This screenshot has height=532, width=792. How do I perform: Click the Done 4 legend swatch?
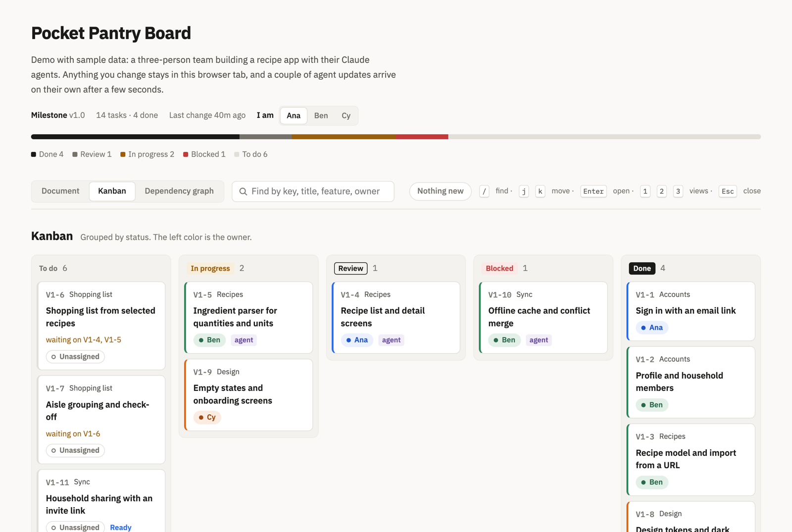tap(34, 154)
